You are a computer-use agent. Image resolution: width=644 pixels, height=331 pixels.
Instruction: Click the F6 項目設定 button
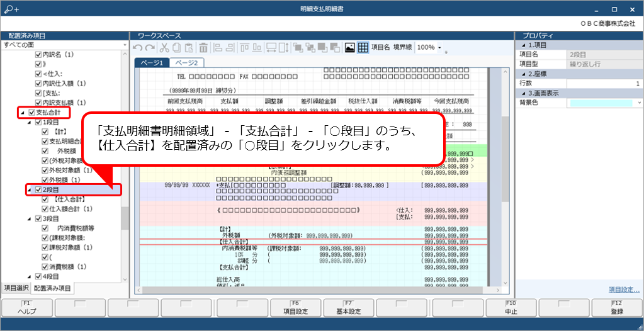point(296,308)
